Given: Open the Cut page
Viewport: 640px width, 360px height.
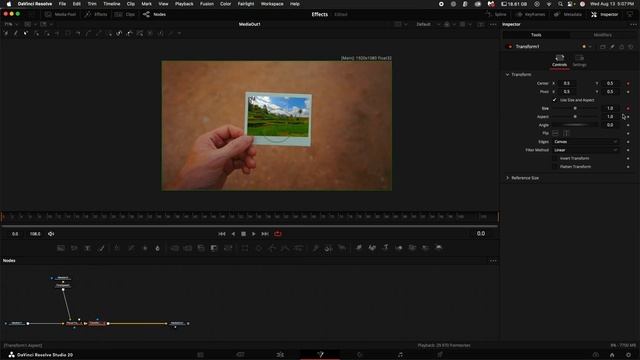Looking at the screenshot, I should coord(240,355).
